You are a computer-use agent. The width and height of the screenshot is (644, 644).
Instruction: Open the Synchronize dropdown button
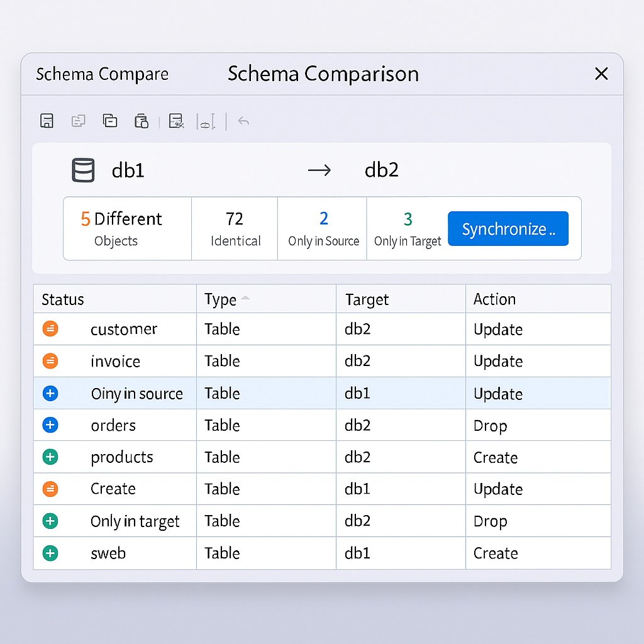(x=508, y=228)
